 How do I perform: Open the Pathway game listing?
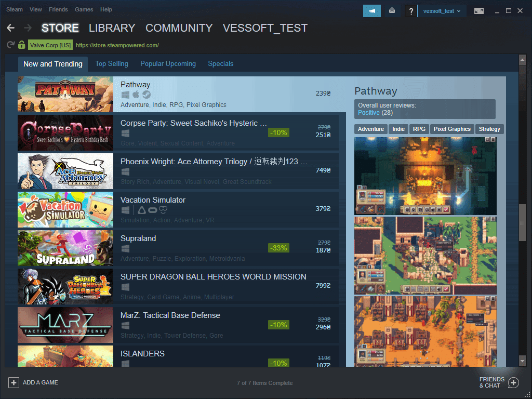pos(182,95)
